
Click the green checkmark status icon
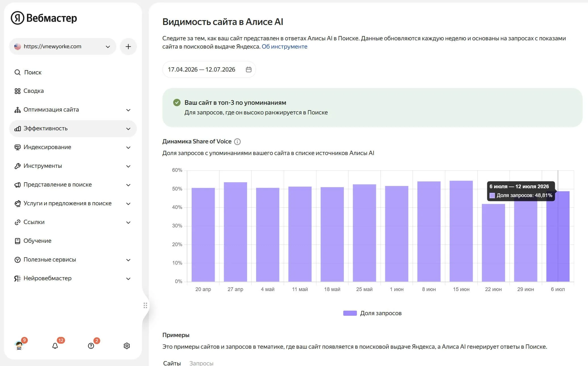click(x=177, y=103)
